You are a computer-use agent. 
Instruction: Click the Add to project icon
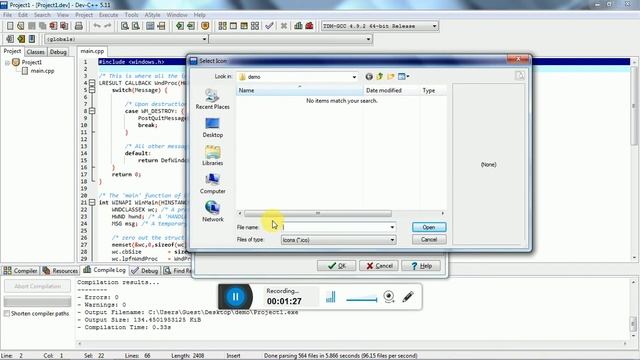coord(180,26)
